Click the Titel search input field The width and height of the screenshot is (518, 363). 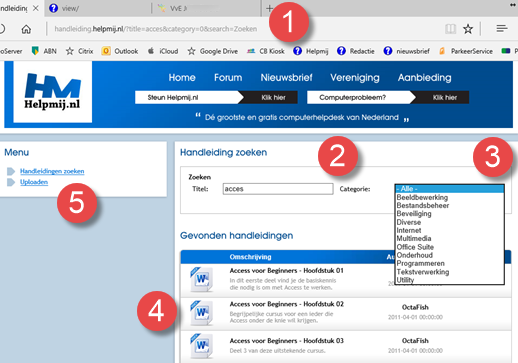(278, 189)
